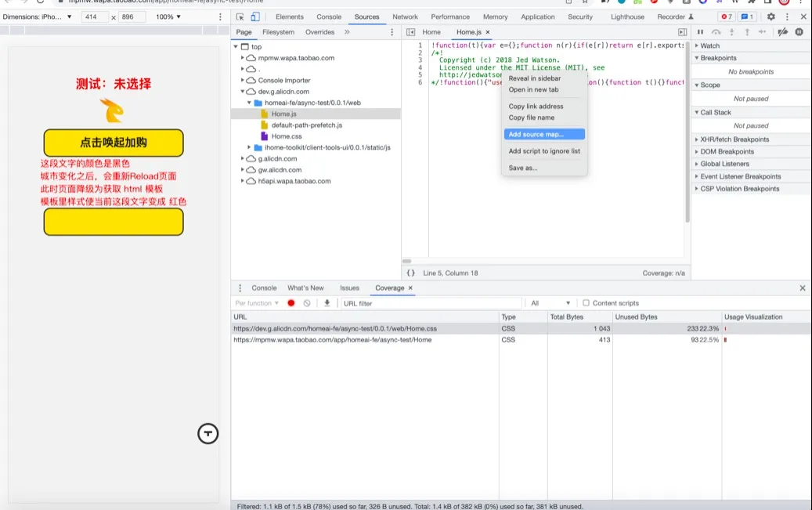Image resolution: width=812 pixels, height=510 pixels.
Task: Enable the Content scripts checkbox
Action: [x=586, y=303]
